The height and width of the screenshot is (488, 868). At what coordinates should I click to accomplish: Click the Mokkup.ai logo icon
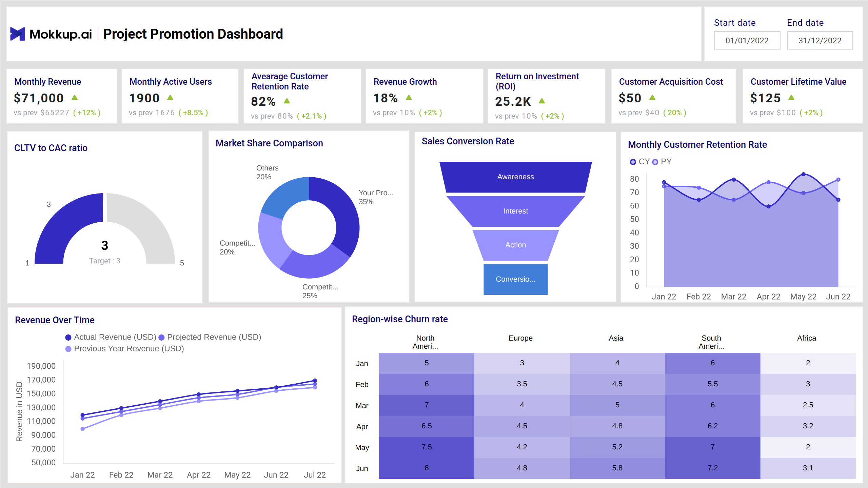click(x=17, y=34)
